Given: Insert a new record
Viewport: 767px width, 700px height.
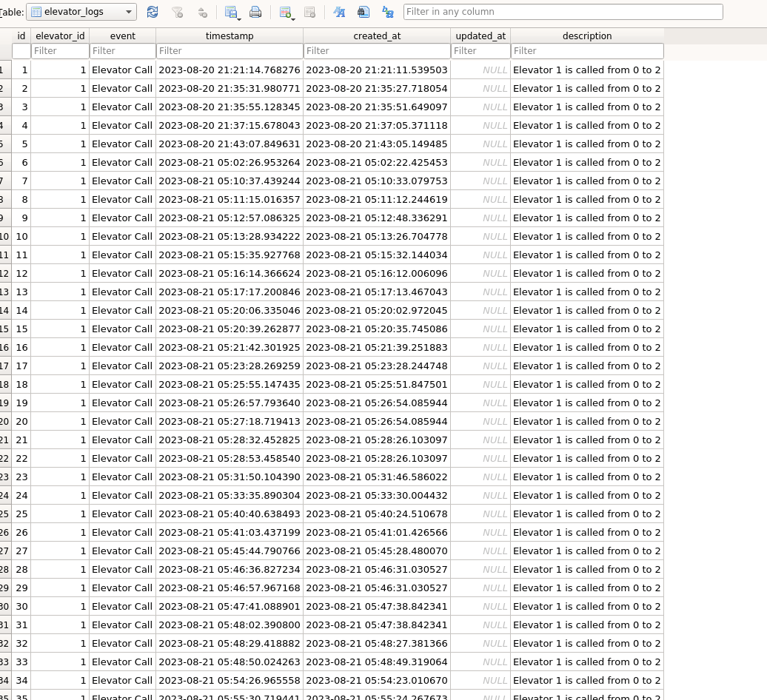Looking at the screenshot, I should tap(285, 11).
